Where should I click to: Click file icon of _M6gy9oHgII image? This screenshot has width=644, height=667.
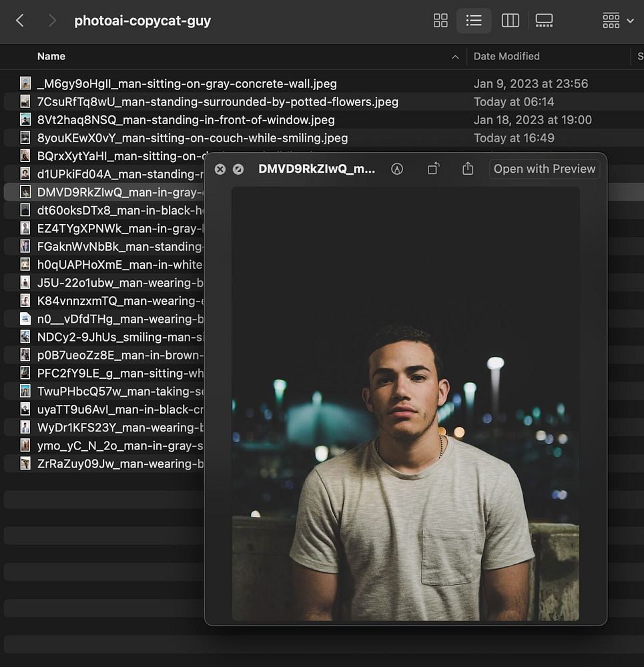click(x=25, y=83)
